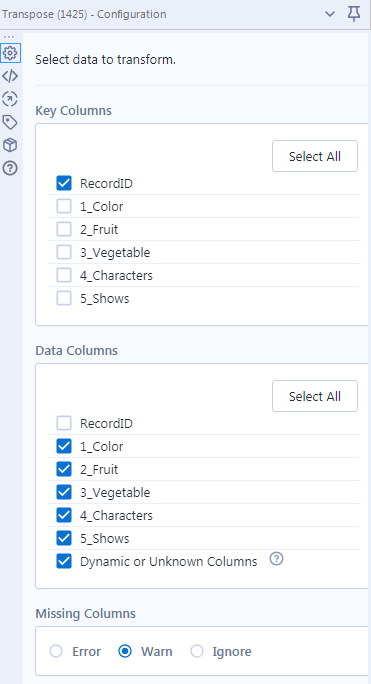
Task: Click help icon next to Dynamic or Unknown Columns
Action: click(276, 559)
